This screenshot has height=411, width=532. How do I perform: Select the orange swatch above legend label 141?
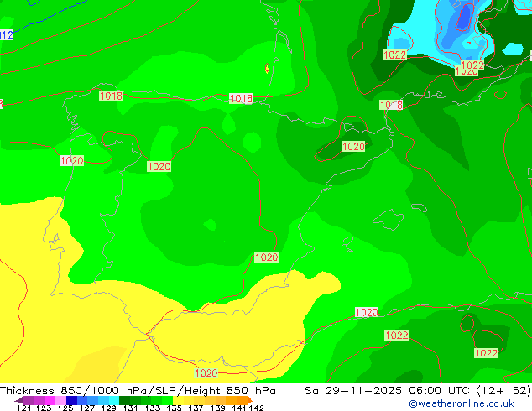coord(242,400)
